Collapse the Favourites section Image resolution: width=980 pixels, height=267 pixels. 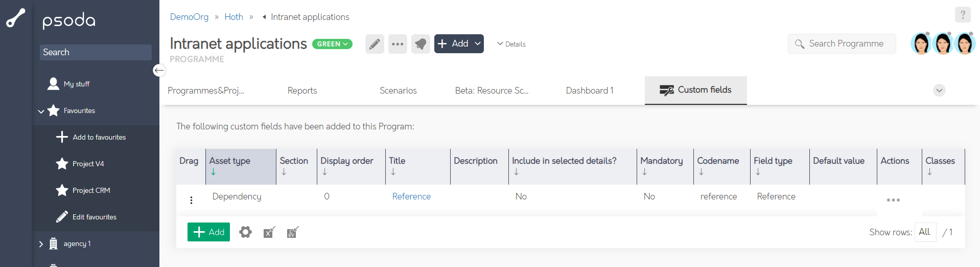tap(41, 111)
